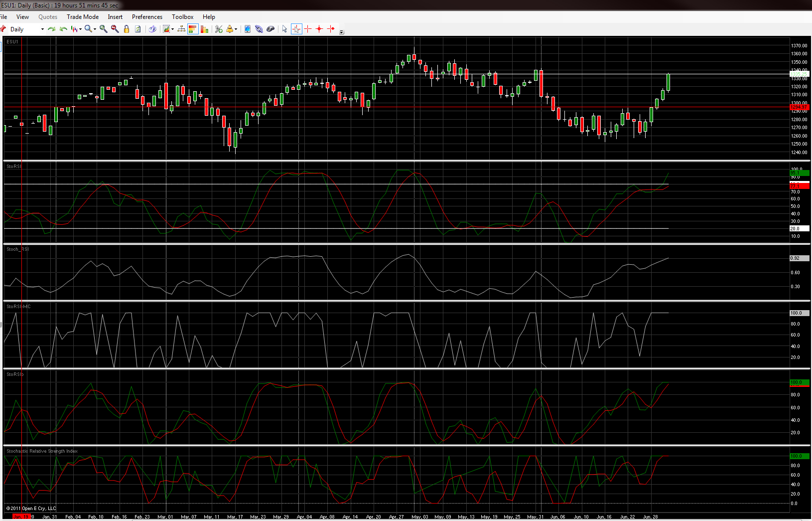Open the Trade Mode menu
The width and height of the screenshot is (812, 521).
click(x=83, y=17)
